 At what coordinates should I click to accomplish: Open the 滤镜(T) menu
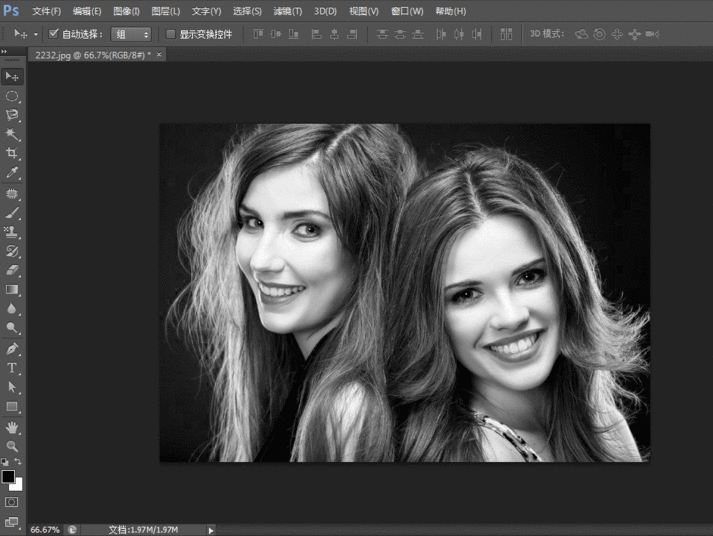pyautogui.click(x=287, y=11)
